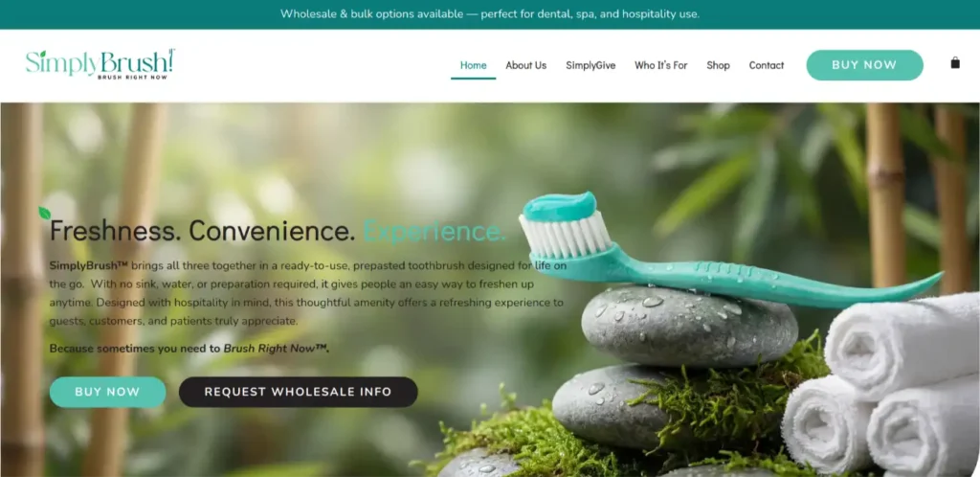Click the teal BUY NOW button in the hero
980x477 pixels.
pos(107,392)
